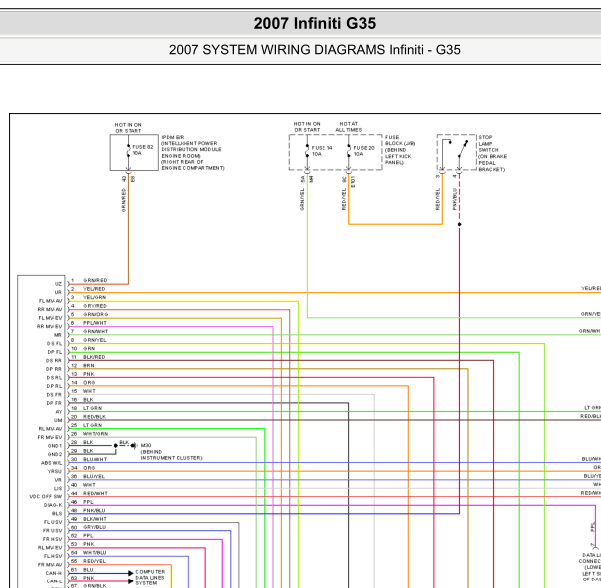The width and height of the screenshot is (601, 588).
Task: Click the vertical PNK/BLU label under stop lamp switch
Action: [x=455, y=199]
